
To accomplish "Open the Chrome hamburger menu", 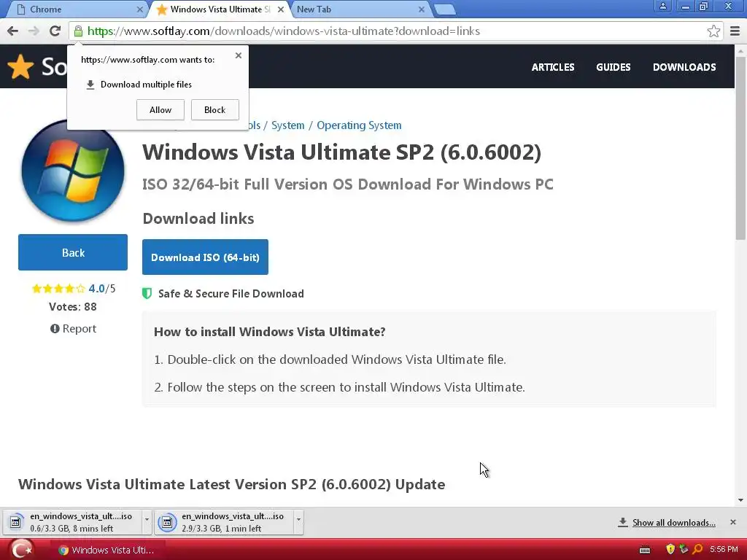I will coord(735,31).
